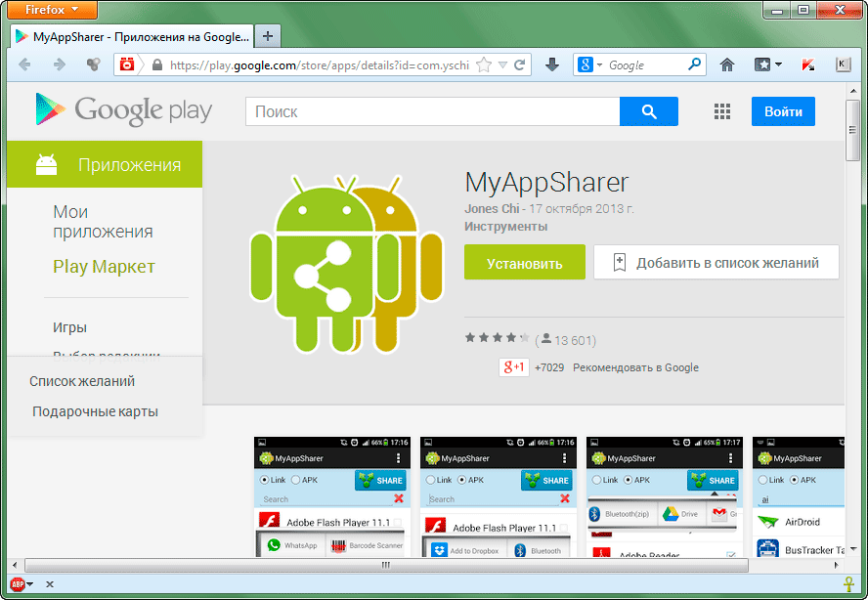The image size is (868, 600).
Task: Click the horizontal scrollbar thumb
Action: 386,565
